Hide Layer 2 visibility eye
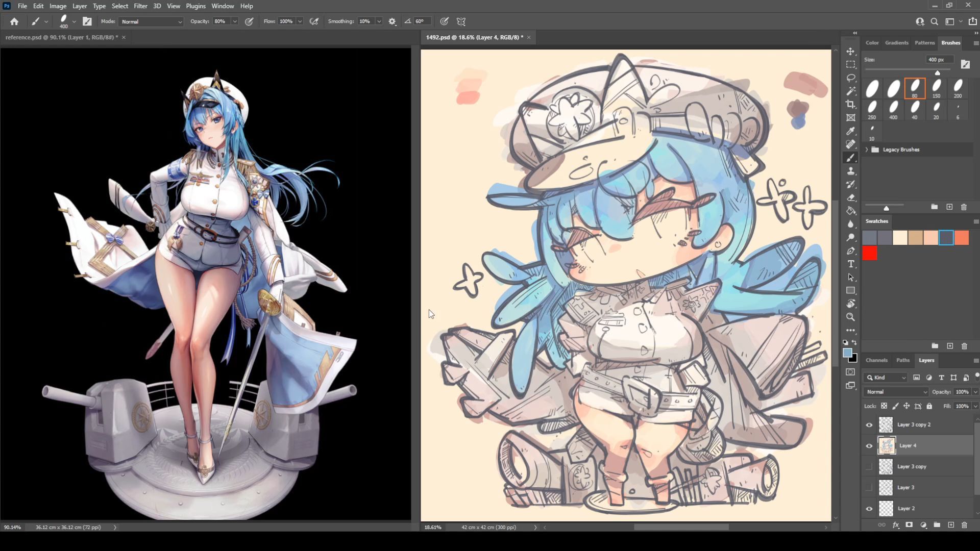 click(x=869, y=509)
